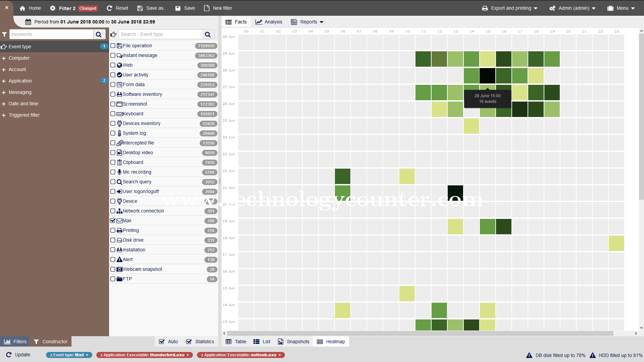Remove thunderbird.exe application filter tag

pyautogui.click(x=188, y=355)
